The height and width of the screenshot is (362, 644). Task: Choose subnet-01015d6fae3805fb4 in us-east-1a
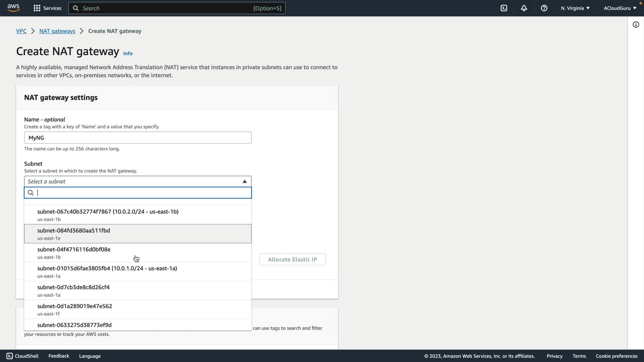[107, 271]
